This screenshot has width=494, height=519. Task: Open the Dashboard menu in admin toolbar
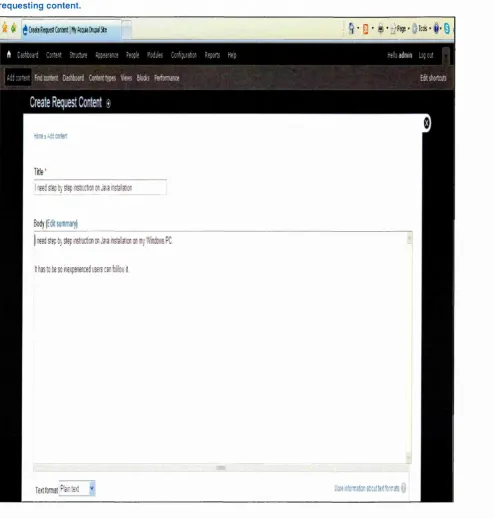(x=28, y=55)
